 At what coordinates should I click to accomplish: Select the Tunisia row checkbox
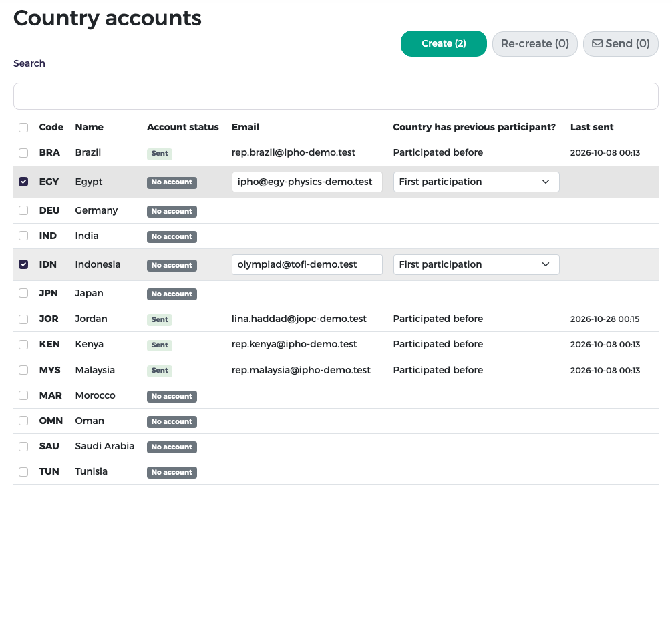[x=23, y=471]
